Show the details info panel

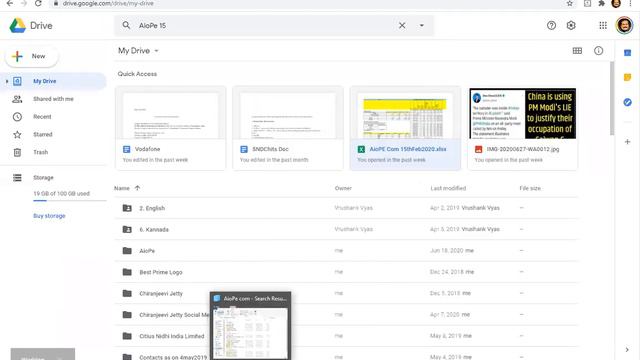(598, 51)
